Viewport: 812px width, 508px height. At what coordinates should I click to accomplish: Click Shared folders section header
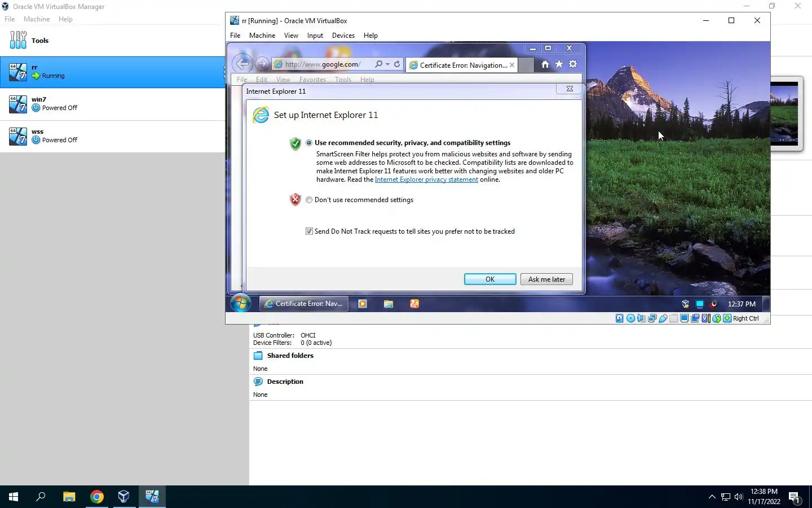(290, 356)
